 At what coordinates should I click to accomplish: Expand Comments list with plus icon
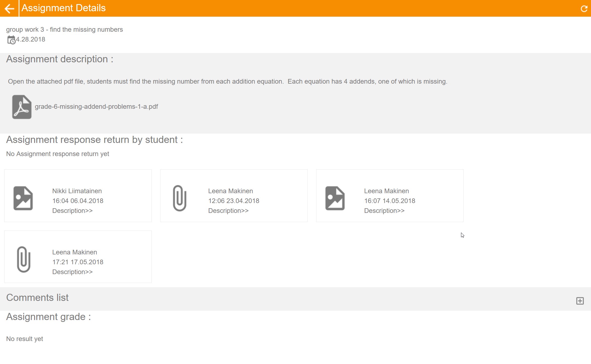580,301
